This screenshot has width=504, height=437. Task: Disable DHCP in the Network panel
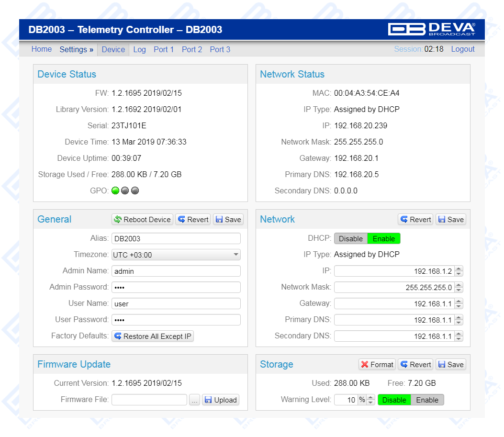350,238
